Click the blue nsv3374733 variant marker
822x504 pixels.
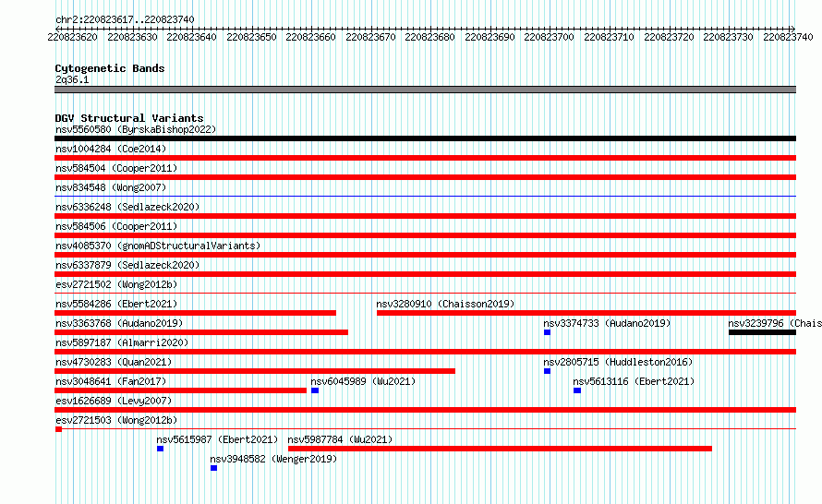548,332
